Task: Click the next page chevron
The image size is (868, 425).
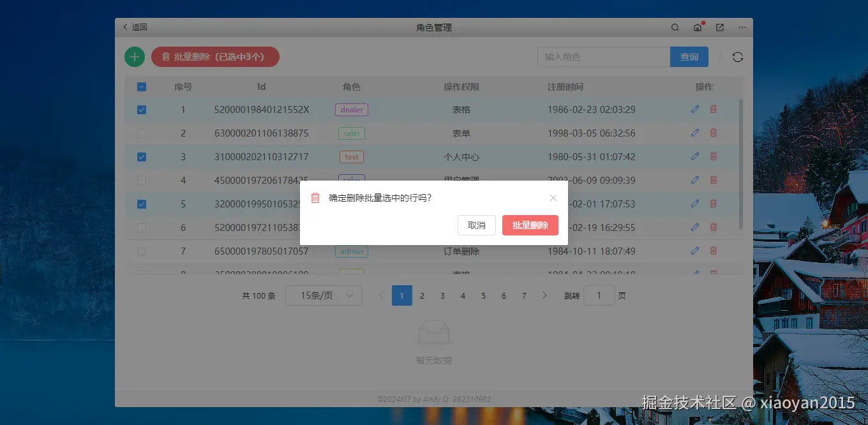Action: [x=544, y=295]
